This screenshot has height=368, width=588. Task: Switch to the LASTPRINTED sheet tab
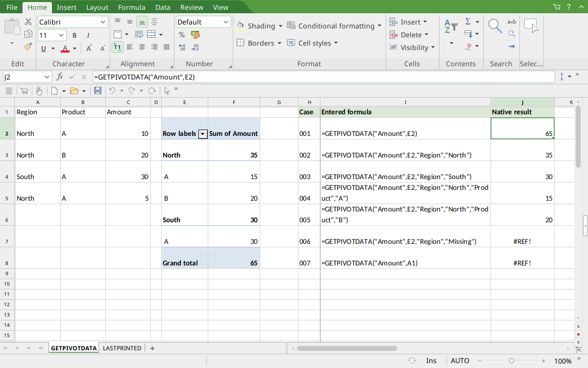pos(122,348)
